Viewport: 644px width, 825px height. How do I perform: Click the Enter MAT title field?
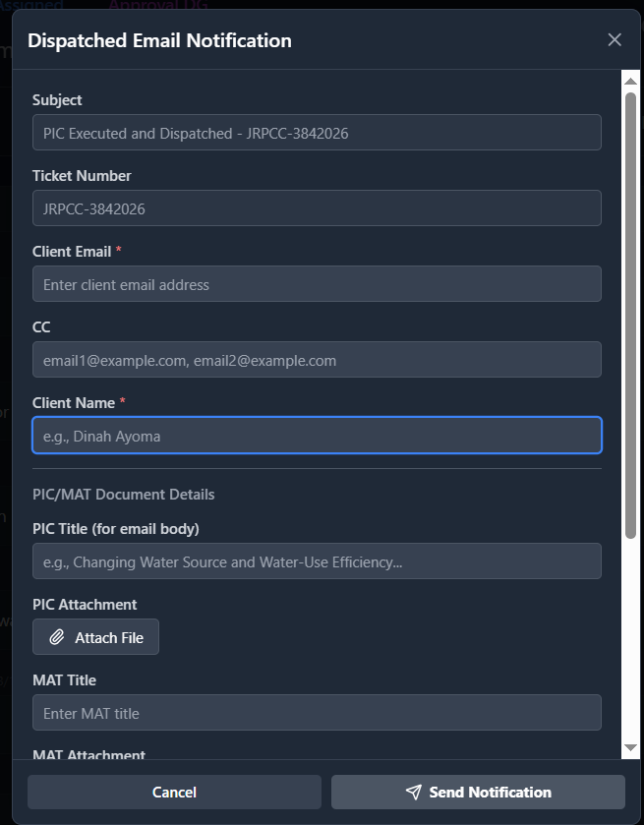click(317, 713)
